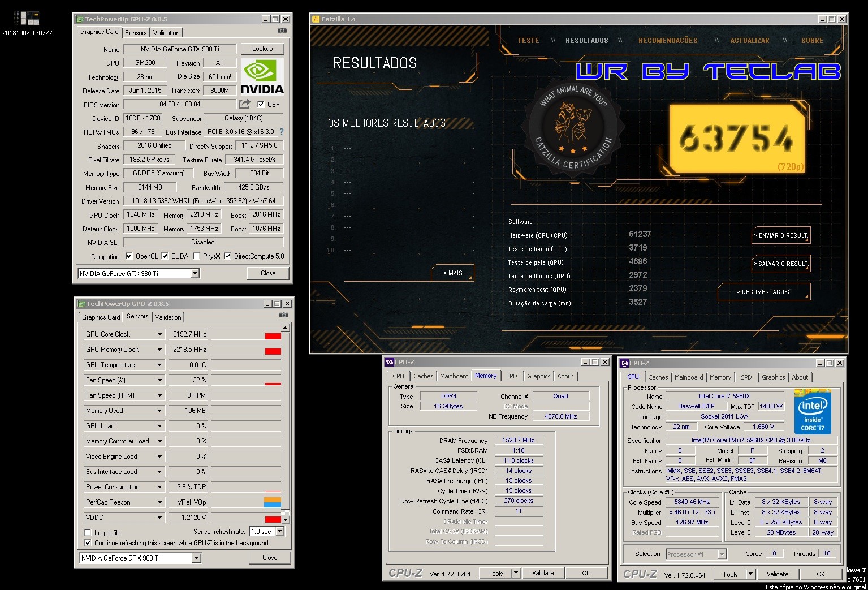Click SALVAR O RESULT. button in Catzilla

(781, 264)
